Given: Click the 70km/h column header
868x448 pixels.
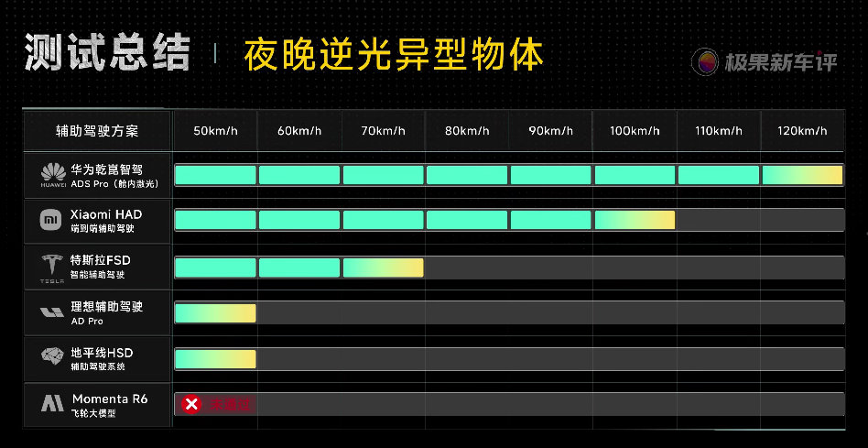Looking at the screenshot, I should (x=383, y=131).
